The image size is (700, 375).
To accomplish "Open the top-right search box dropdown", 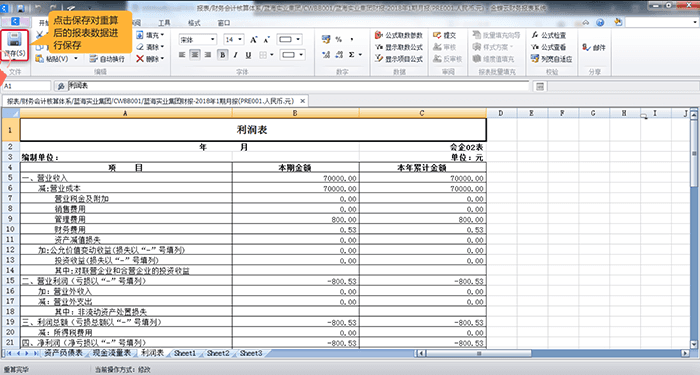I will pos(695,22).
